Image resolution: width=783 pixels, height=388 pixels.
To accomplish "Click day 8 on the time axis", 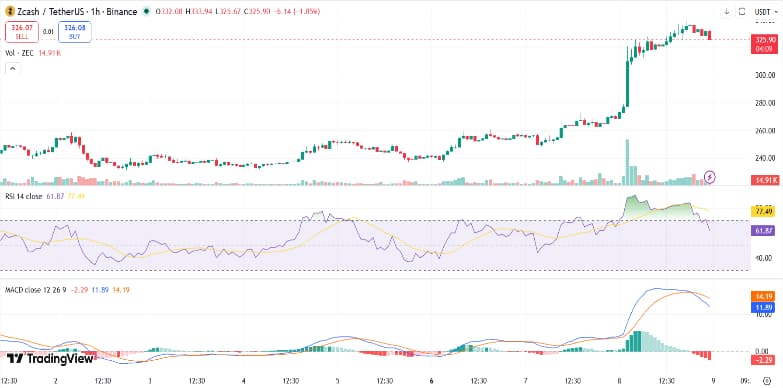I will click(x=620, y=381).
